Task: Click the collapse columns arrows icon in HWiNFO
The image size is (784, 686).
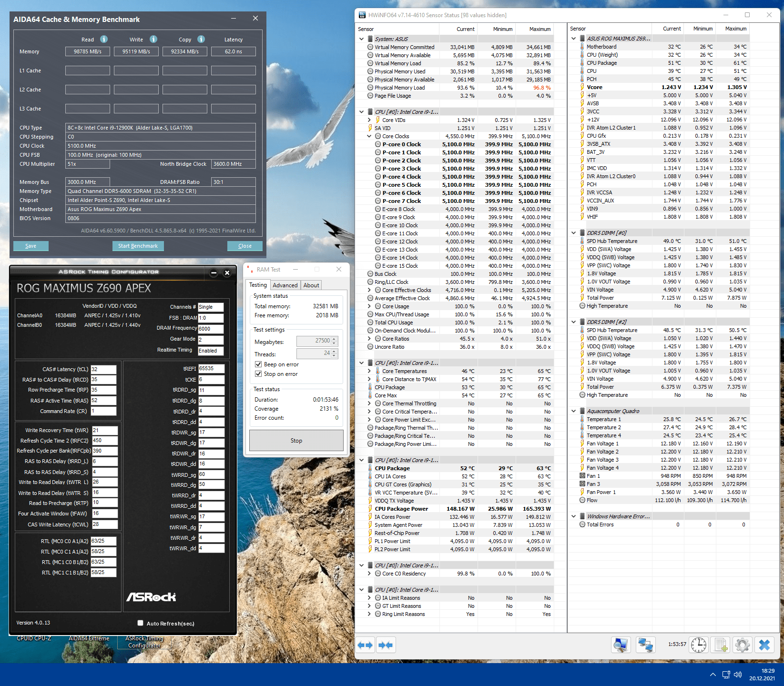Action: 386,645
